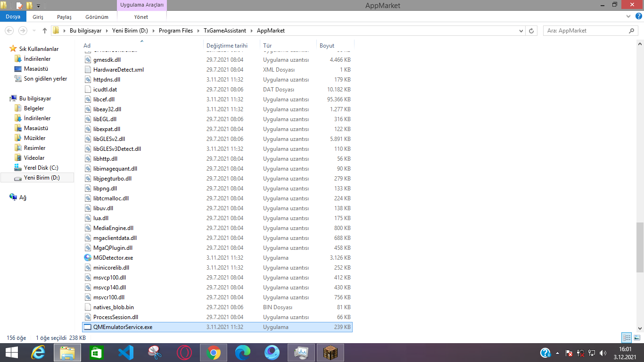
Task: Launch Windows Store from the taskbar
Action: coord(96,353)
